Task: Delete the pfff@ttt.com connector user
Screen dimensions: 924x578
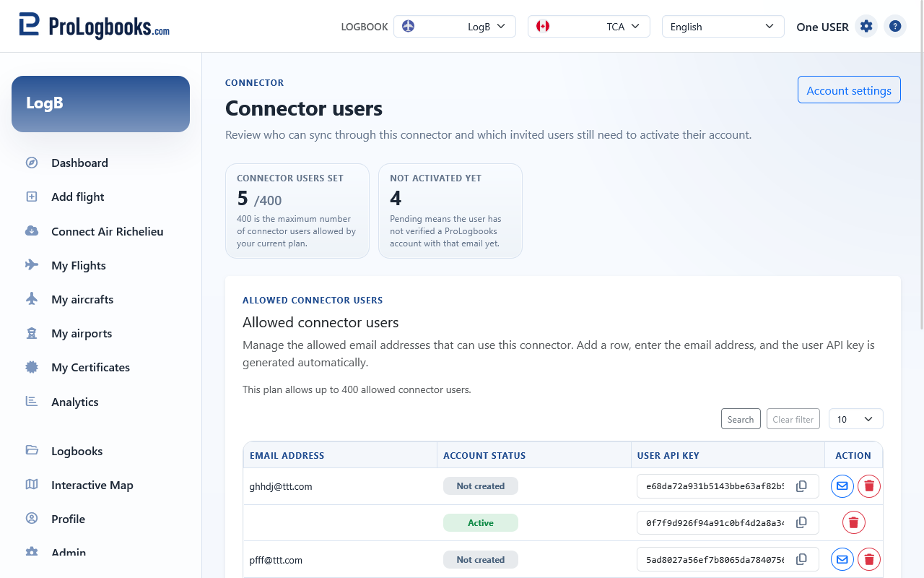Action: point(869,559)
